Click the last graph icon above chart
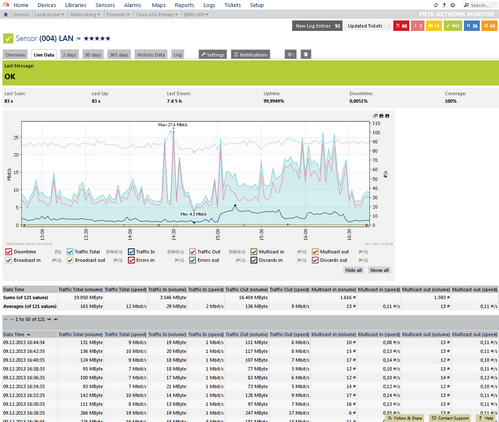499x422 pixels. [387, 116]
